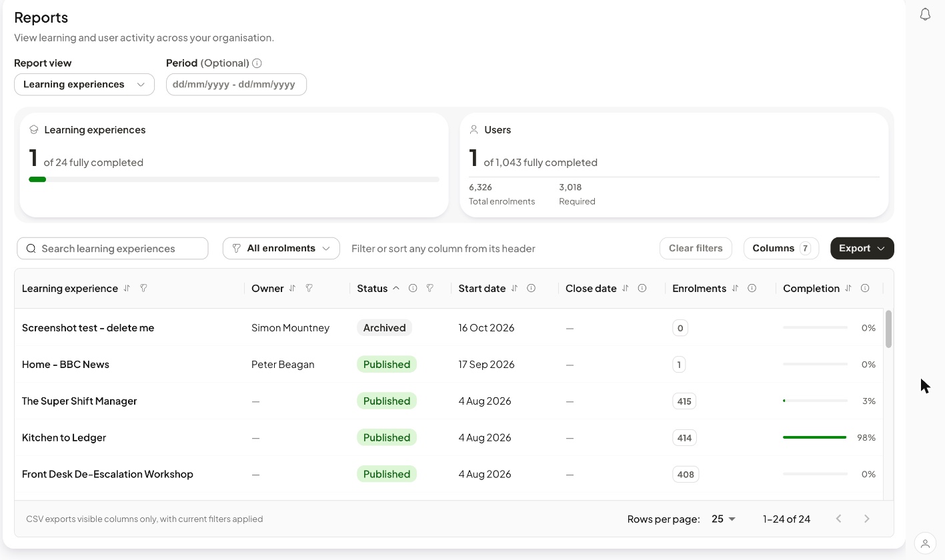
Task: Open the user profile icon
Action: (x=925, y=543)
